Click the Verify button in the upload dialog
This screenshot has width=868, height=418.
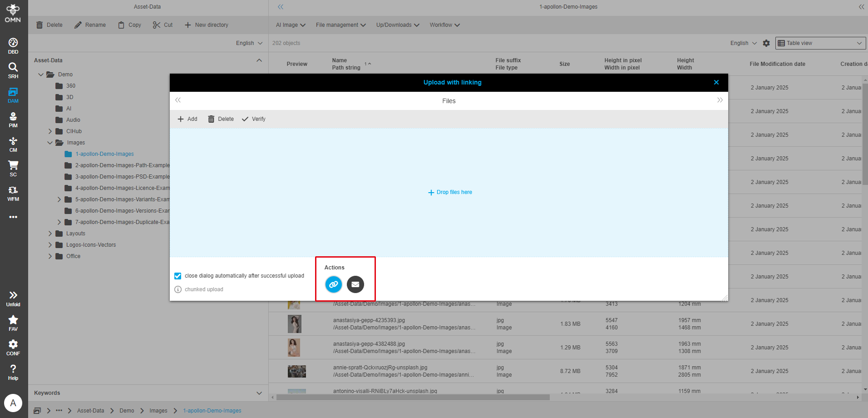[x=253, y=119]
